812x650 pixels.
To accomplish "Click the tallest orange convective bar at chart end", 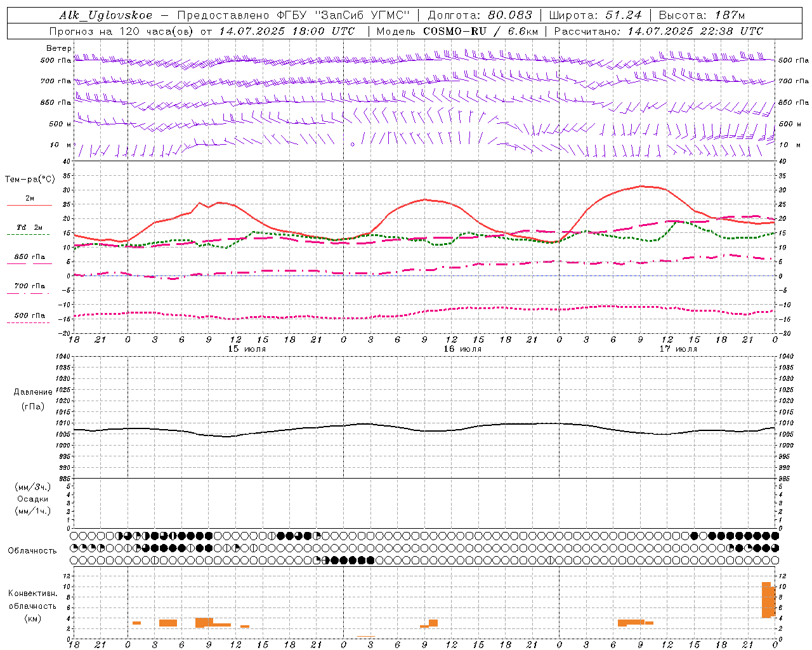I will coord(766,600).
